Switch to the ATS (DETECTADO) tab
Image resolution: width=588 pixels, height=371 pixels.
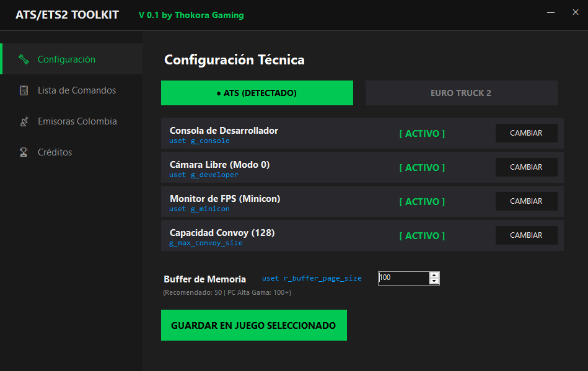[x=257, y=92]
